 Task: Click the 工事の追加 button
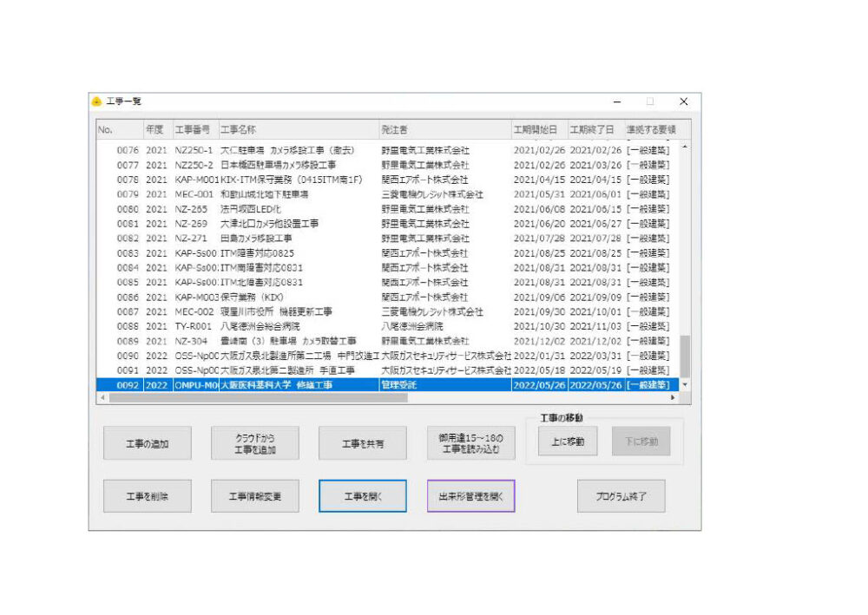pos(148,443)
